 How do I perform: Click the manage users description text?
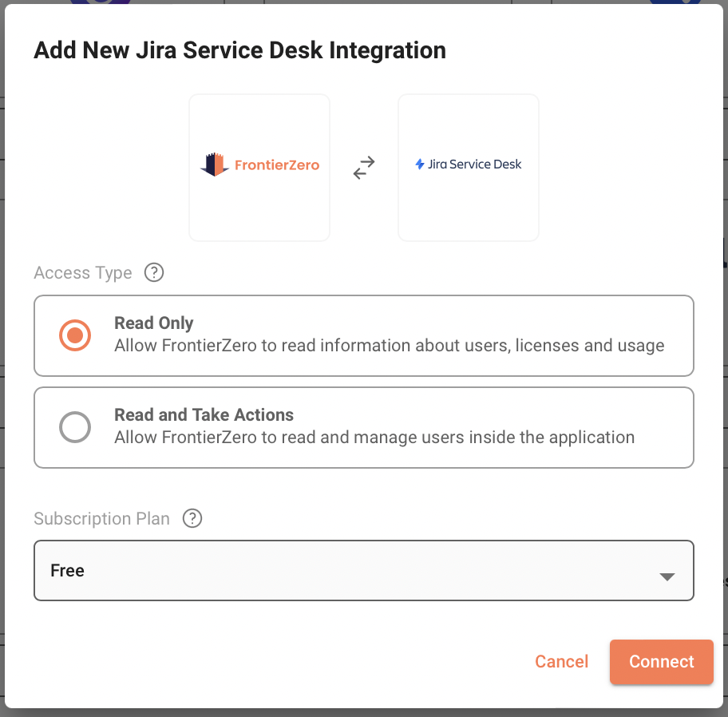pos(374,438)
